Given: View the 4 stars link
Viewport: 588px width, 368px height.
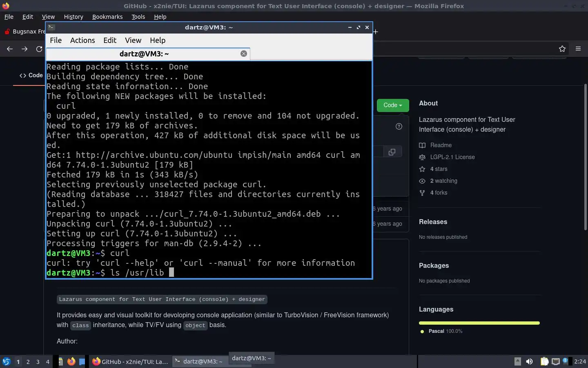Looking at the screenshot, I should 439,169.
